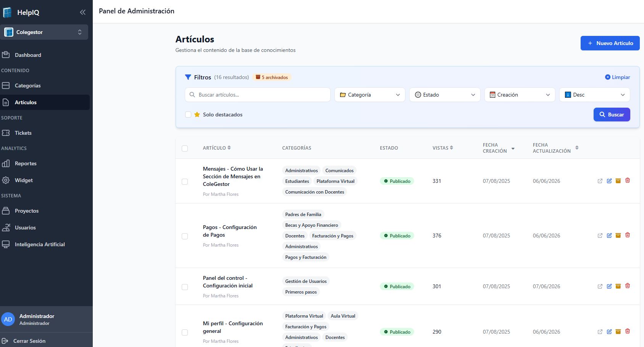Click the views value 376
644x347 pixels.
pos(437,236)
